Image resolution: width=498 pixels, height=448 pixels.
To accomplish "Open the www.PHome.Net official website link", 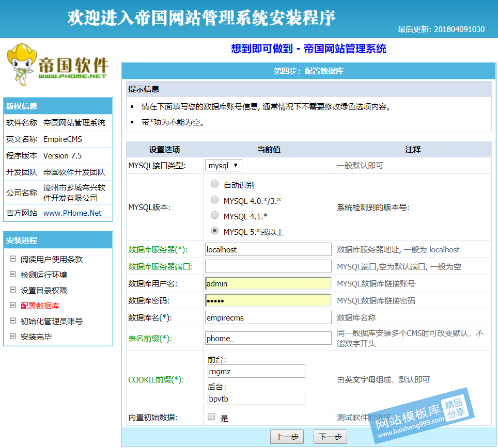I will (x=72, y=213).
